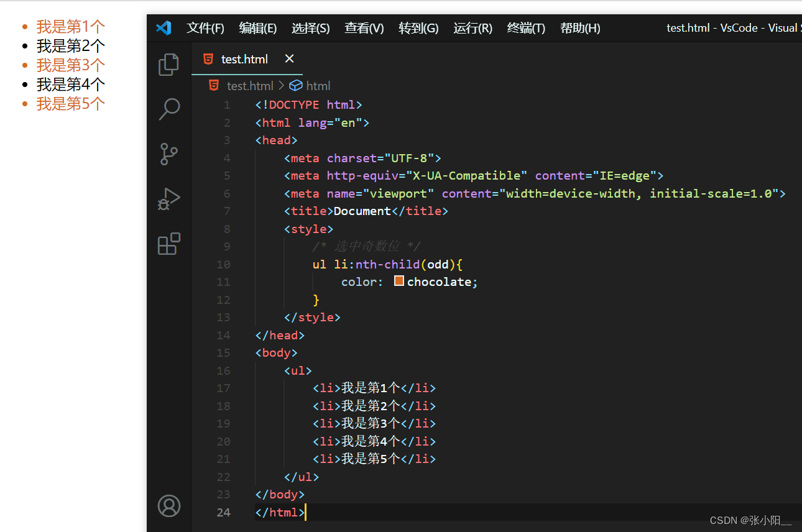Open the Search view in activity bar

(x=168, y=109)
